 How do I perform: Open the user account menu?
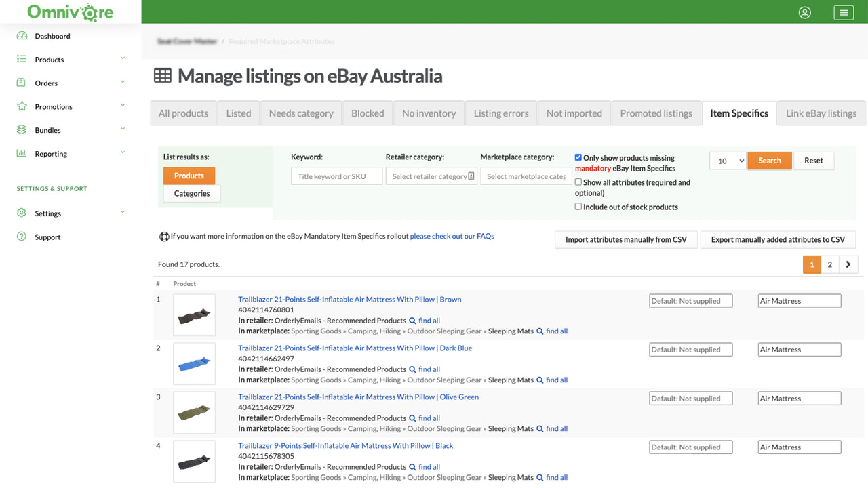click(x=804, y=12)
